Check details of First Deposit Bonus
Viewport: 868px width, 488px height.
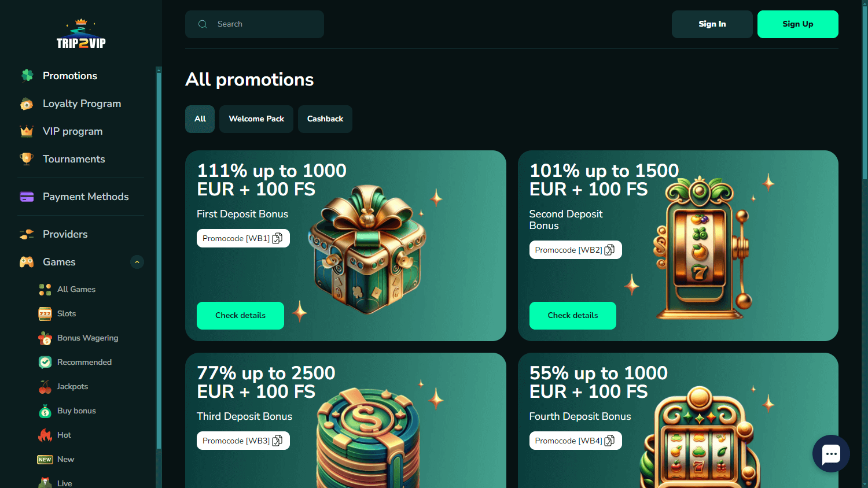tap(240, 316)
